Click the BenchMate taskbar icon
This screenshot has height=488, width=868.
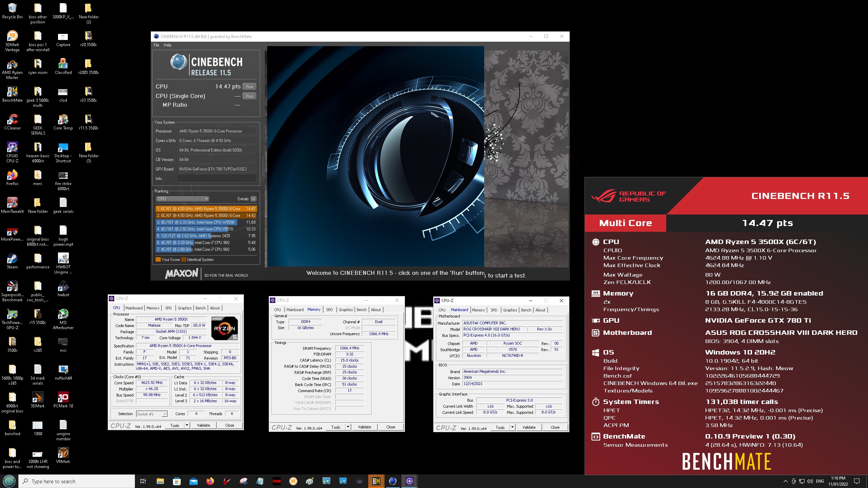[x=376, y=481]
